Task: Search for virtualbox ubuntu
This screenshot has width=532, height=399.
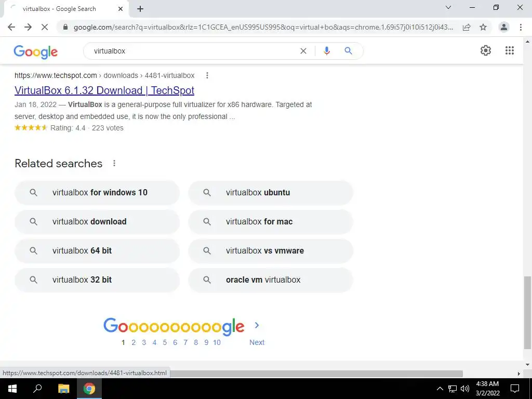Action: click(x=271, y=192)
